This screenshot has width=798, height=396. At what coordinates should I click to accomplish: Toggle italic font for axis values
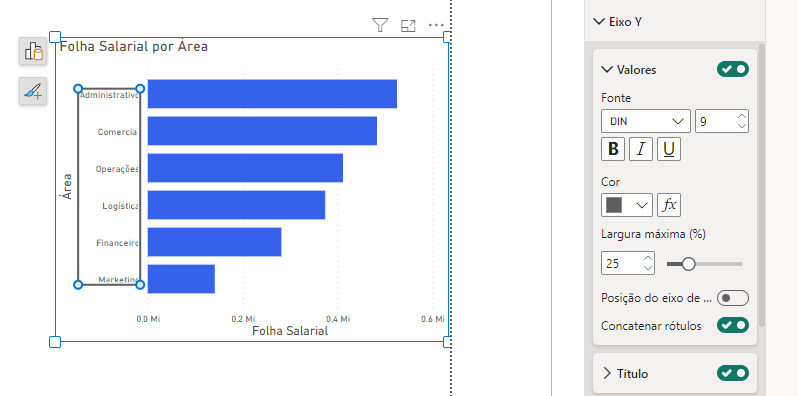coord(641,149)
